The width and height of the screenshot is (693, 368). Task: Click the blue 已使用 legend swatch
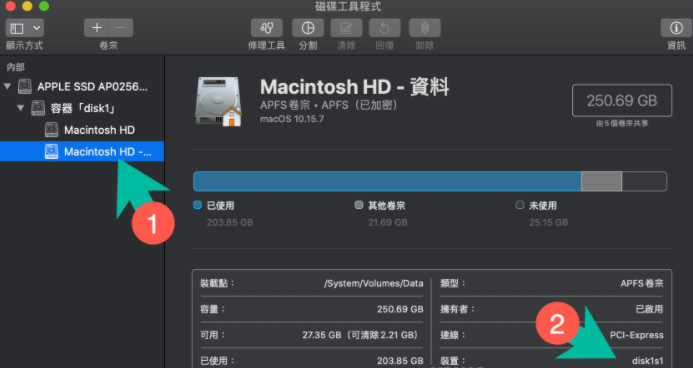click(x=198, y=205)
